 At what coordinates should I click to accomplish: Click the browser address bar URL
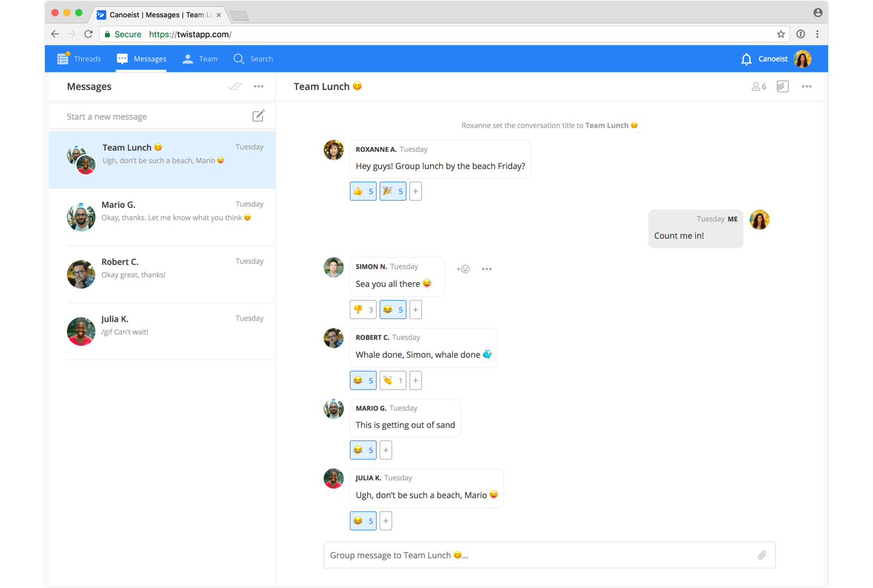[x=190, y=34]
